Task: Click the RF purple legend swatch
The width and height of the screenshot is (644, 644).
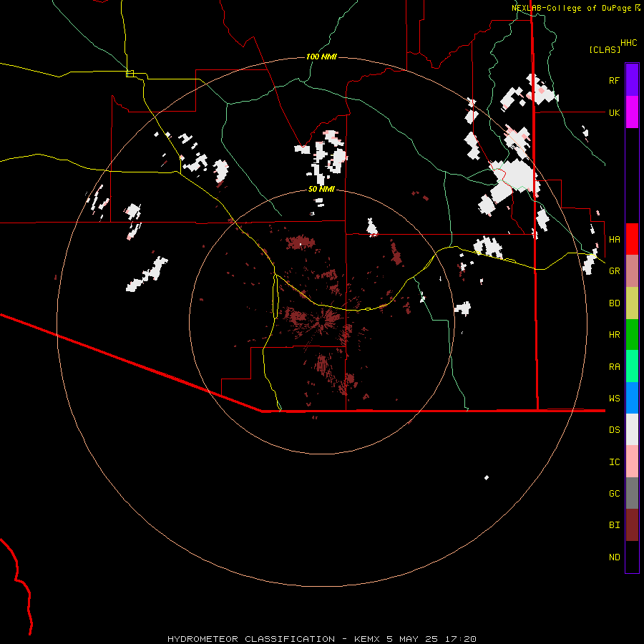Action: 632,80
